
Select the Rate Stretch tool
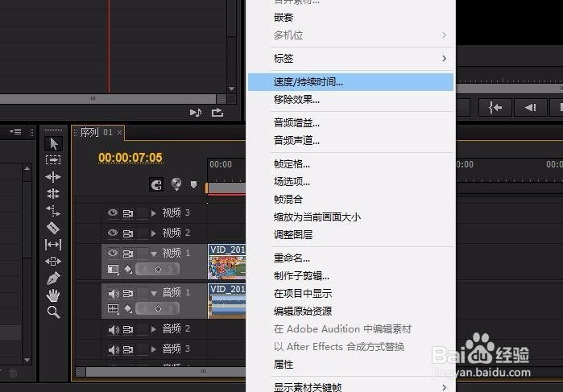53,211
